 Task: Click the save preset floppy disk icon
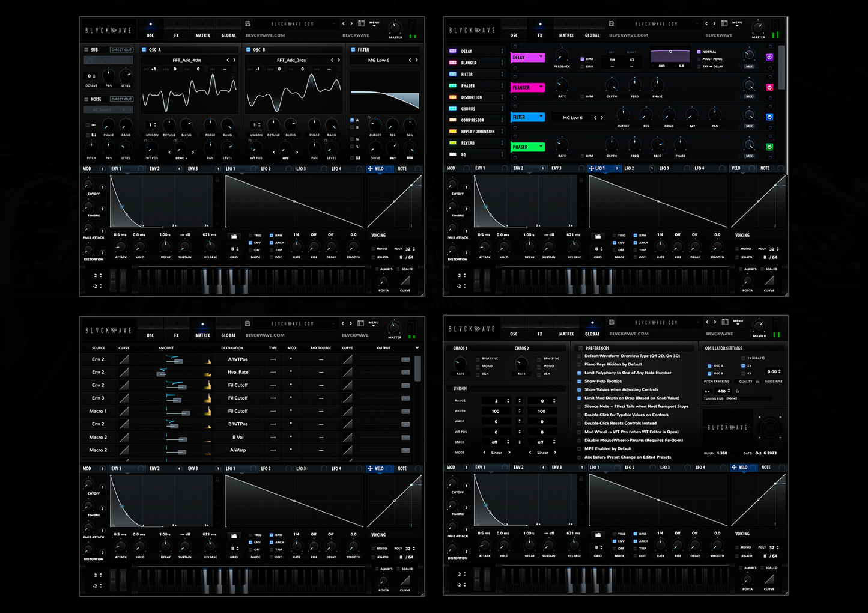[247, 23]
